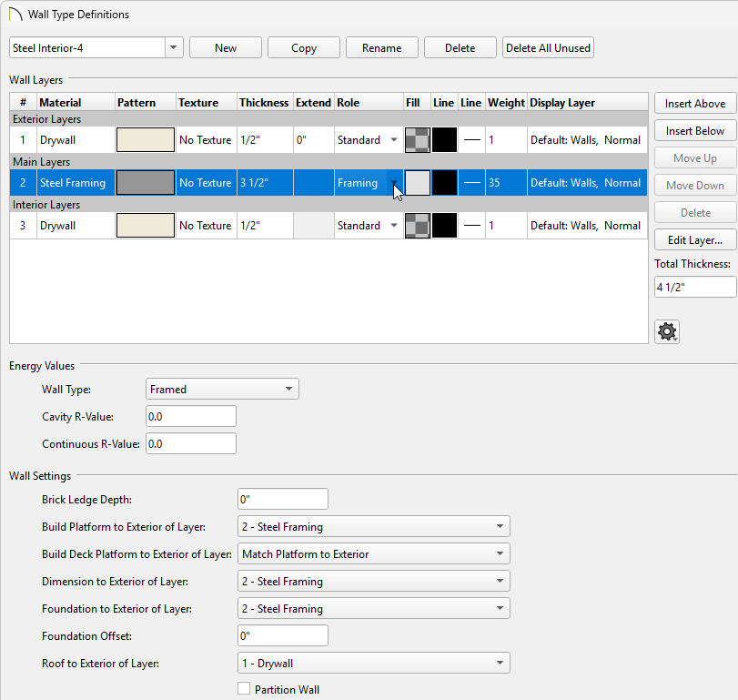Click the Rename button

381,47
